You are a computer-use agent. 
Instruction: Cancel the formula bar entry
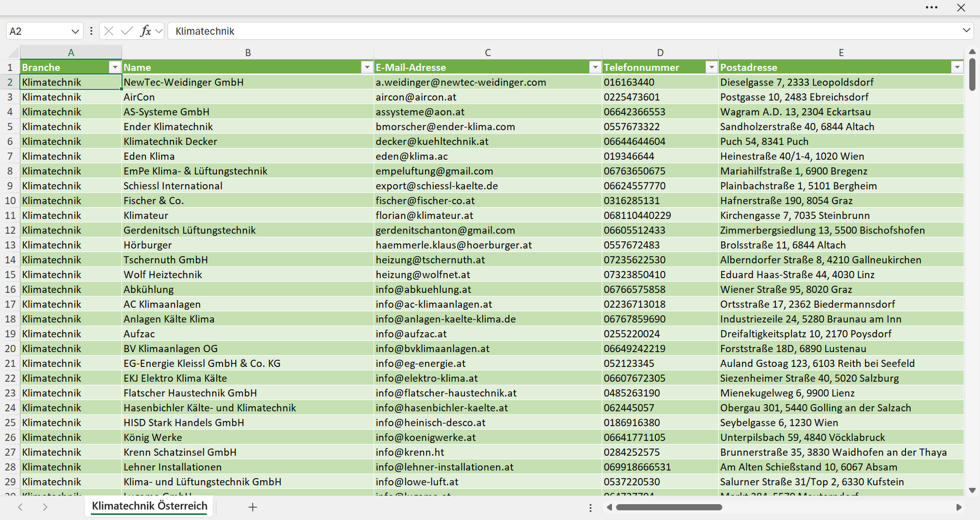(109, 31)
